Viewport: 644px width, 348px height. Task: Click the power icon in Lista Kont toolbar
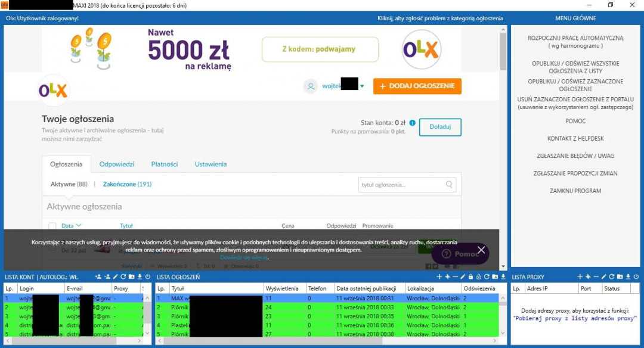click(147, 276)
